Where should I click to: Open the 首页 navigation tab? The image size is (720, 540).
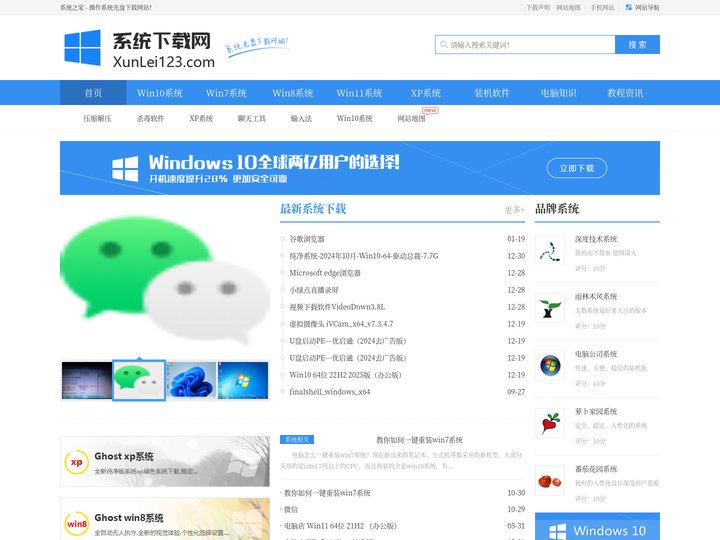pos(93,93)
